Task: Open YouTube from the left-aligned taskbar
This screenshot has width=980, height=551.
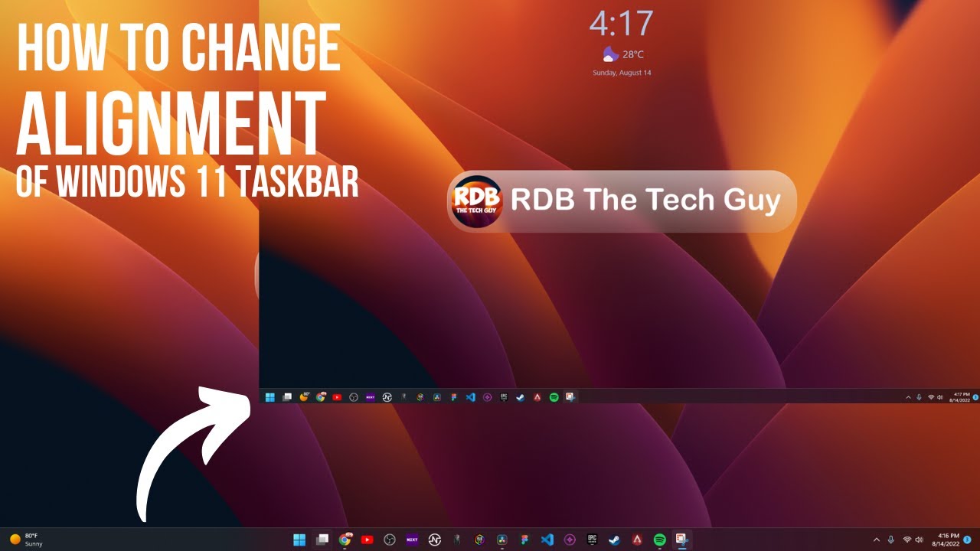Action: [338, 397]
